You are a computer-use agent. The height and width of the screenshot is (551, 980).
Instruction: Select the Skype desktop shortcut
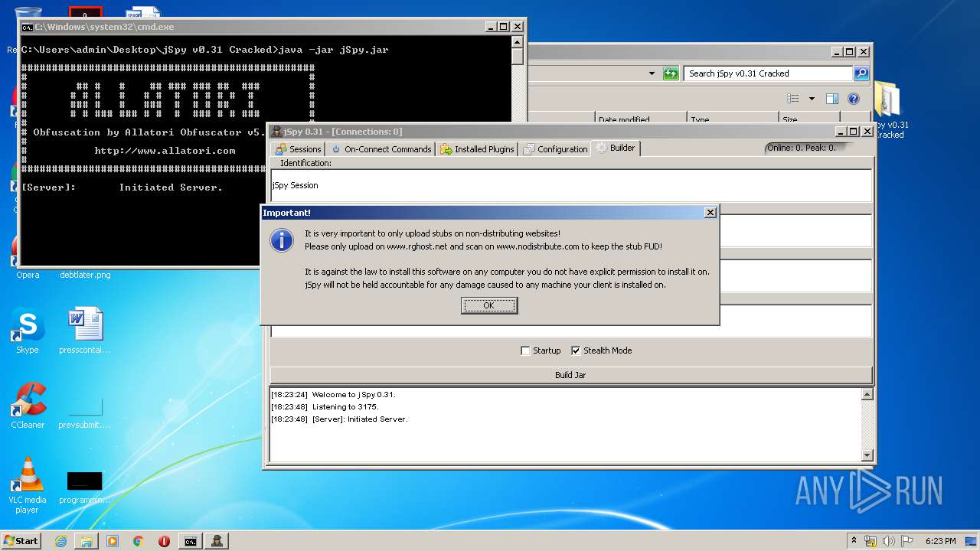click(x=28, y=331)
